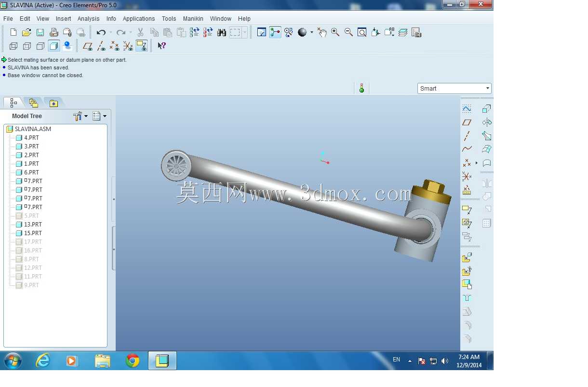The width and height of the screenshot is (588, 387).
Task: Expand the datum point flyout arrow
Action: 476,163
